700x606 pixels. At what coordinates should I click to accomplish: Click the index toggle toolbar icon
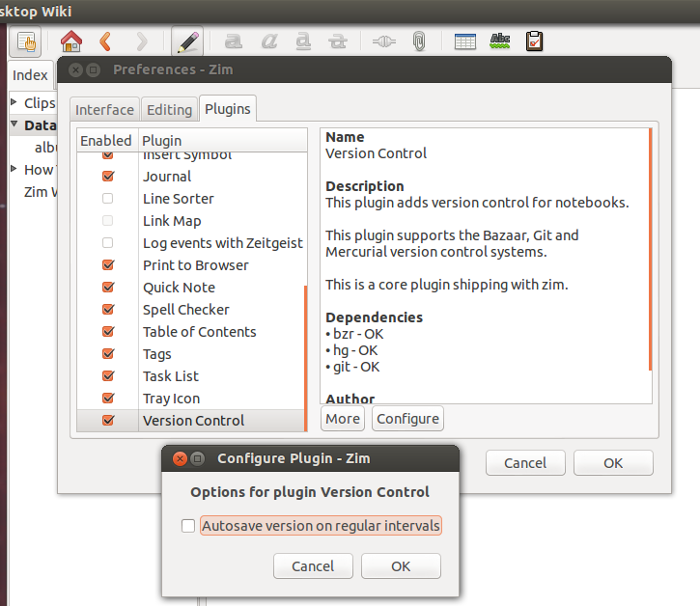(x=25, y=41)
